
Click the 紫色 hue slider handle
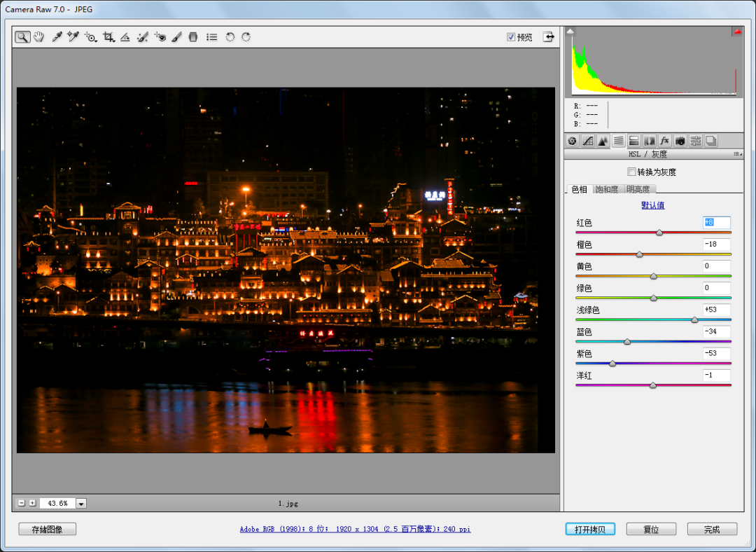point(612,364)
